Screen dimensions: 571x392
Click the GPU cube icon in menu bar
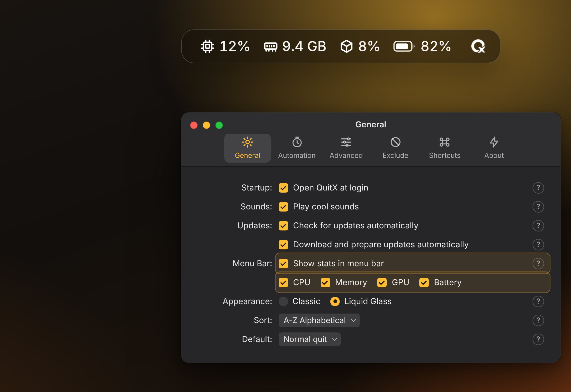pyautogui.click(x=346, y=47)
